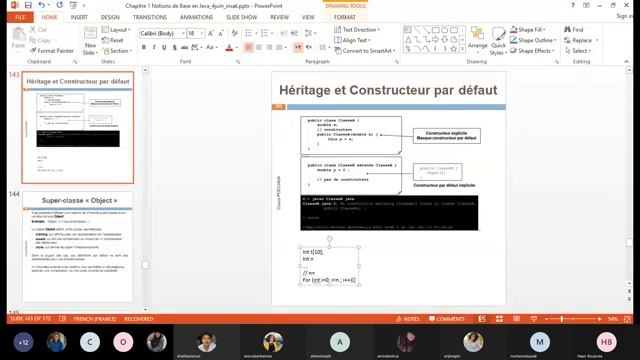
Task: Apply red font color
Action: click(x=229, y=48)
